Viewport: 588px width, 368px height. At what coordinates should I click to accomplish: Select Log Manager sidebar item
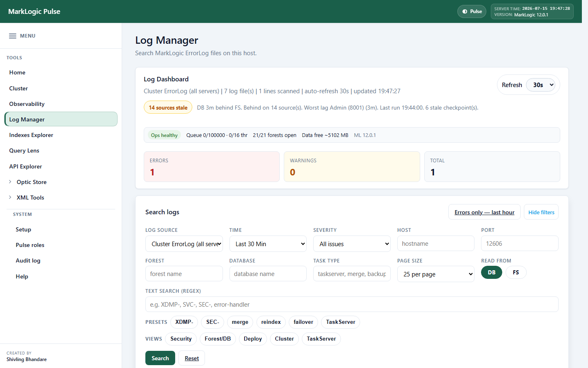(61, 119)
